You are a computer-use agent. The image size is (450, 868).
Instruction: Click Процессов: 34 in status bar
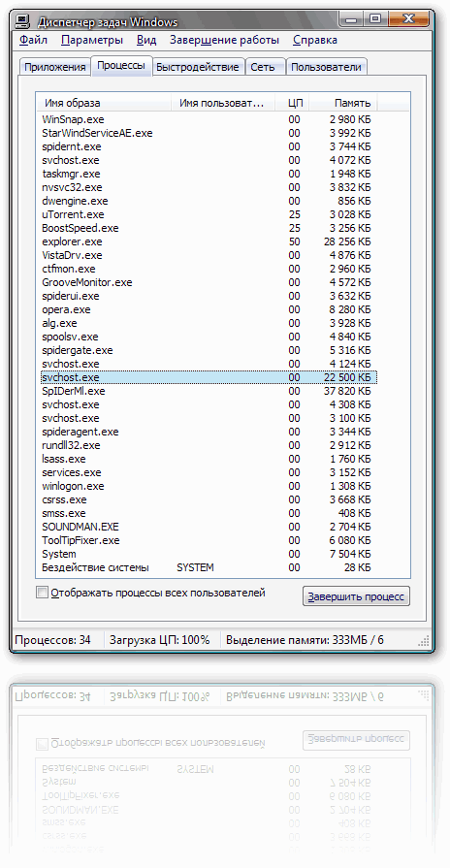[x=52, y=640]
